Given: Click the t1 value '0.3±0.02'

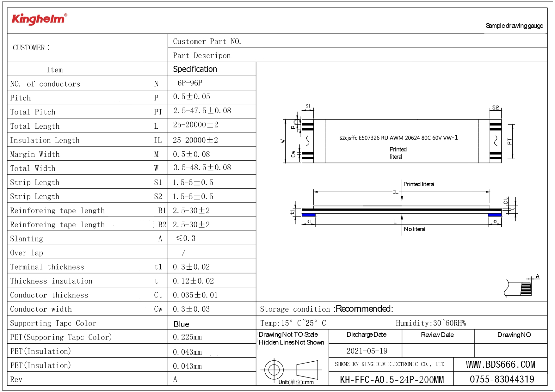Looking at the screenshot, I should point(191,267).
